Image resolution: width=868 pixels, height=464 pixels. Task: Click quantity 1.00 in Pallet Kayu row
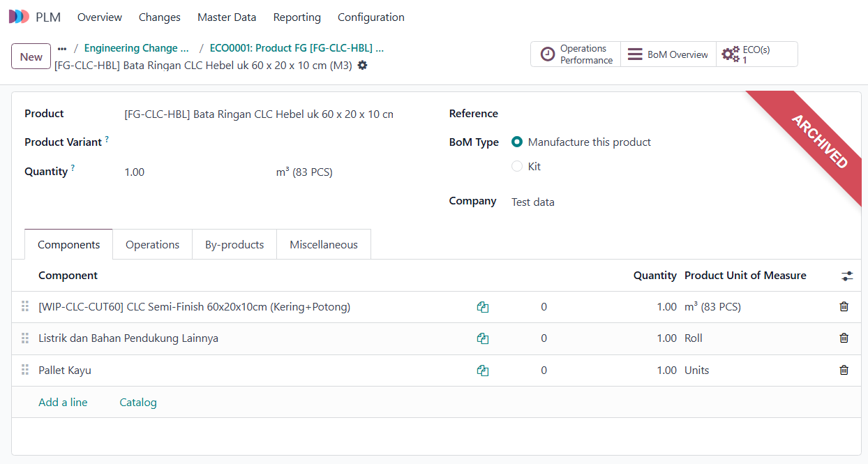666,371
